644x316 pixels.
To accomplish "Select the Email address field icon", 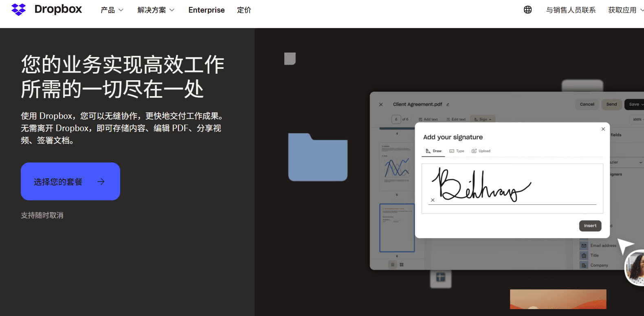I will [584, 246].
